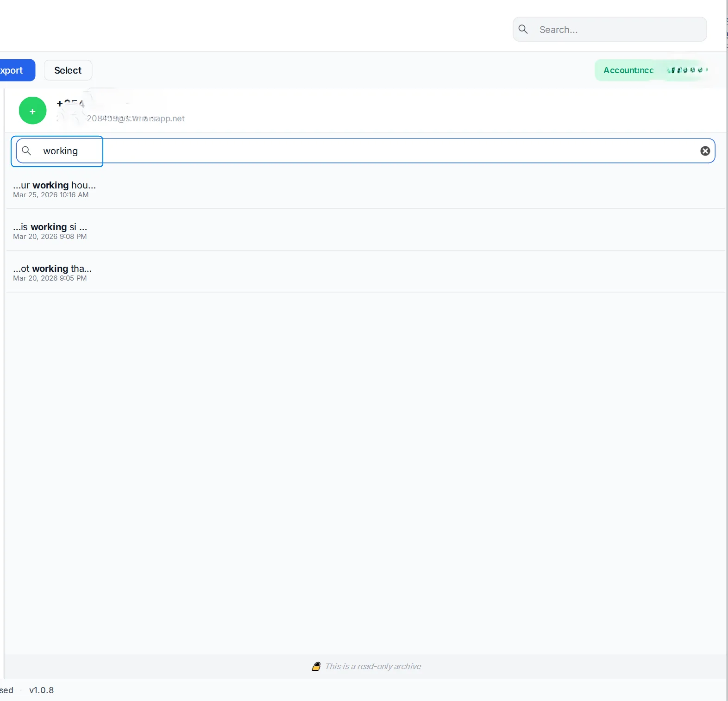Click the v1.0.8 version label
The width and height of the screenshot is (728, 701).
[41, 690]
